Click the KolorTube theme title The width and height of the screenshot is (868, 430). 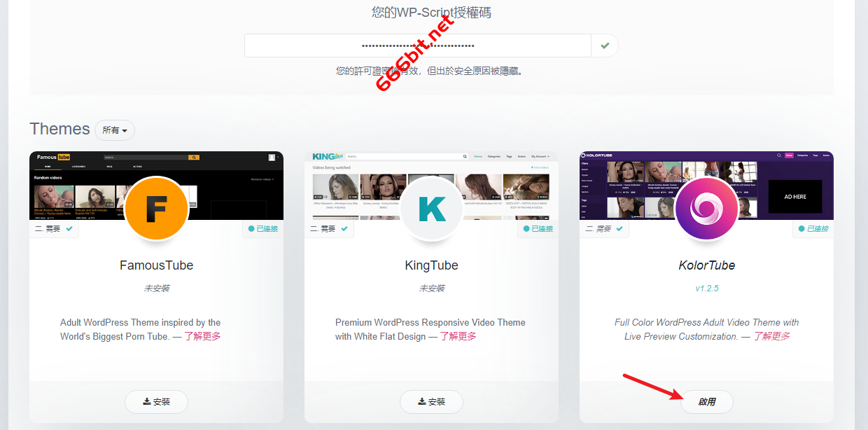point(706,265)
